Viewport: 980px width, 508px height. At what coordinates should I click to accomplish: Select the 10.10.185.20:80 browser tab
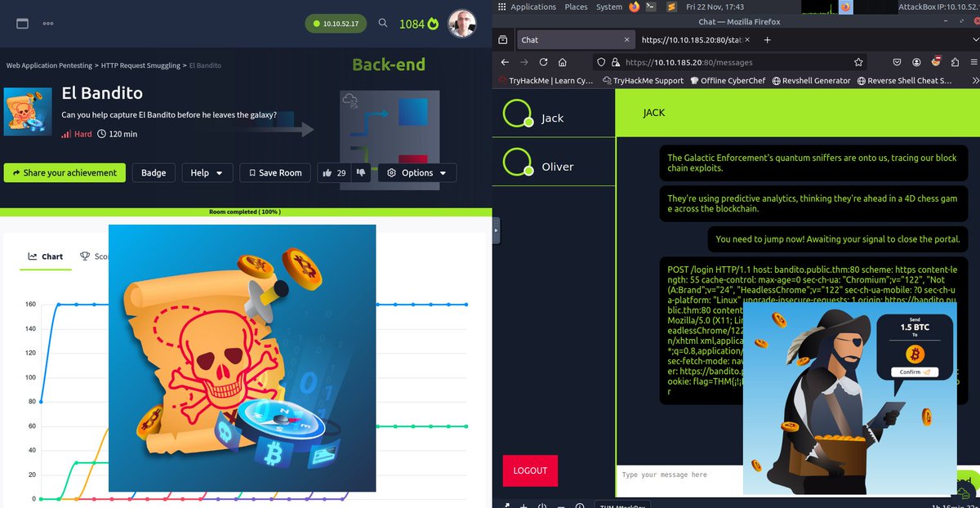(695, 39)
